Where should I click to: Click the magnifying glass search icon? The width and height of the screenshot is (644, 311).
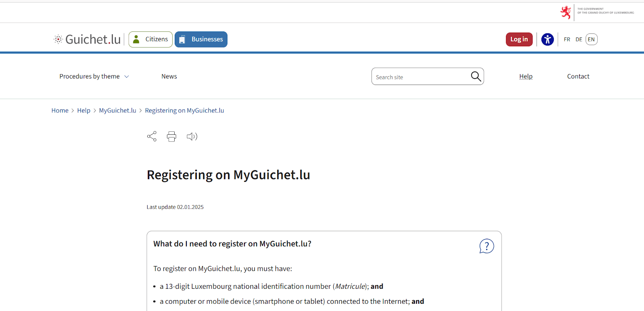pos(476,76)
